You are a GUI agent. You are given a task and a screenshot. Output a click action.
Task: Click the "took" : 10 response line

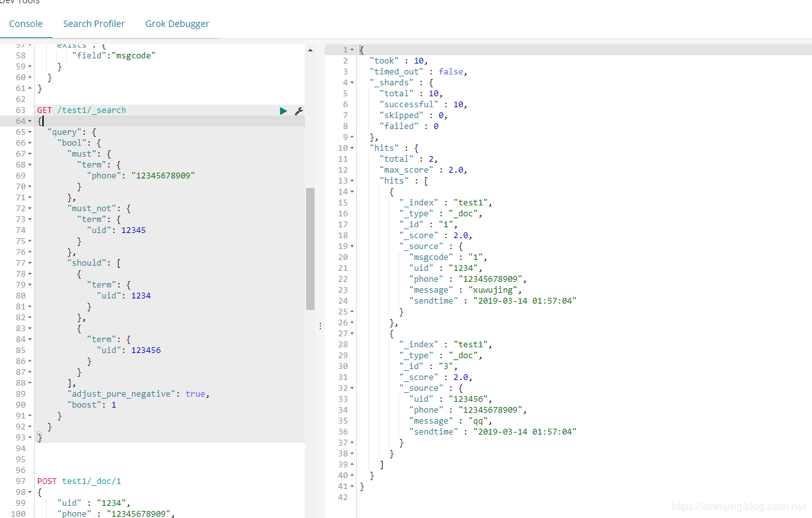[399, 61]
